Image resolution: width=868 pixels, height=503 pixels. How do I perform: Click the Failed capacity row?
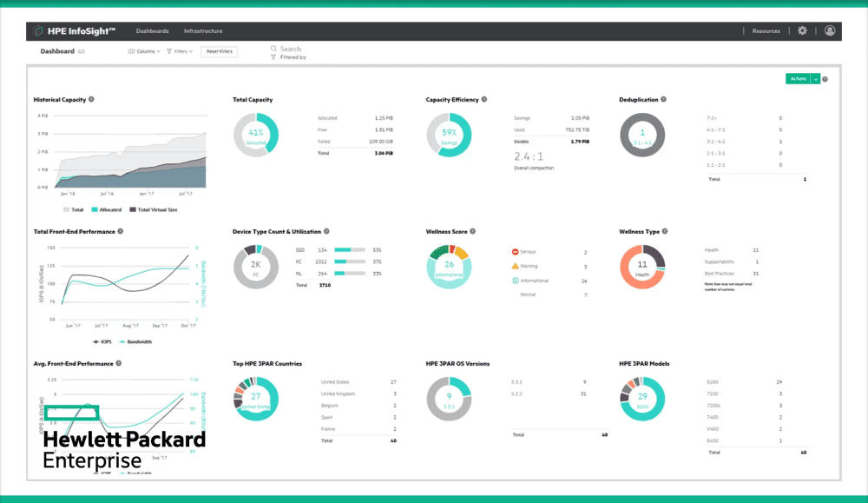pyautogui.click(x=355, y=142)
